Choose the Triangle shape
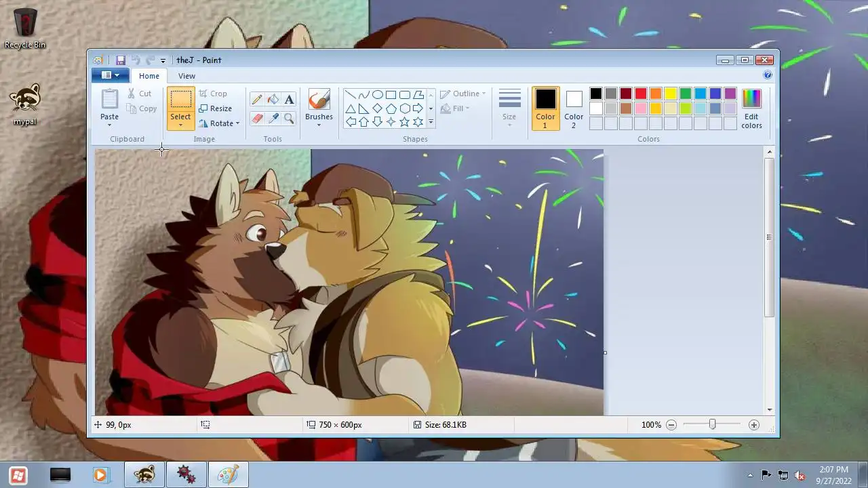 pyautogui.click(x=351, y=108)
